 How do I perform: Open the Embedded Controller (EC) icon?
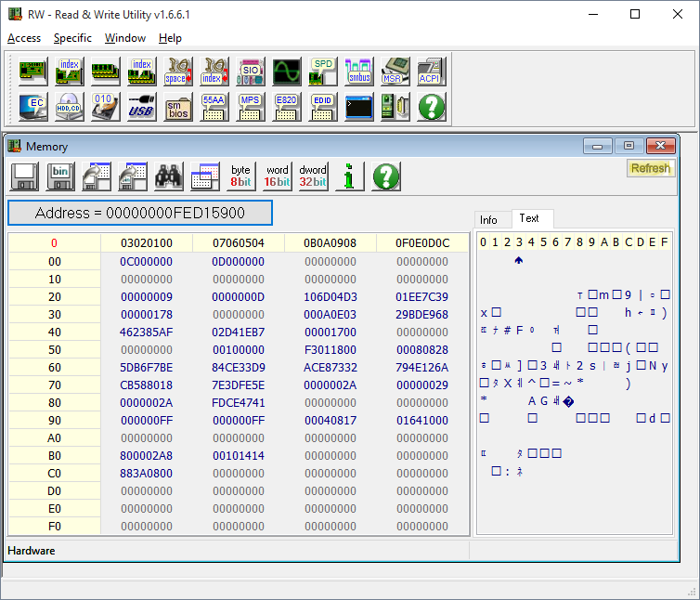(x=34, y=107)
